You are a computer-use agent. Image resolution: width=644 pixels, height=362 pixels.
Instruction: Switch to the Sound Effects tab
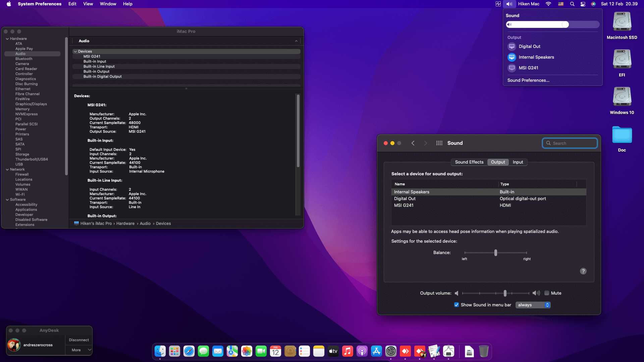click(x=469, y=162)
